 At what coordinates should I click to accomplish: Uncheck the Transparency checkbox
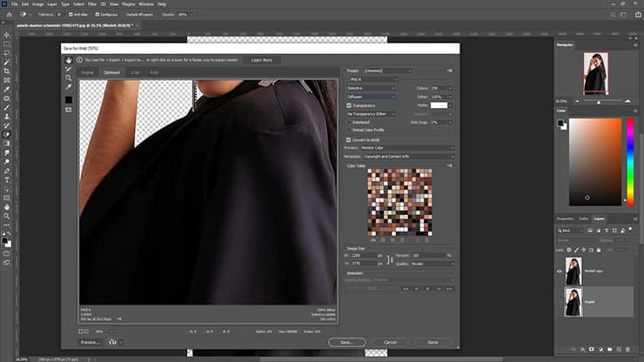coord(349,104)
